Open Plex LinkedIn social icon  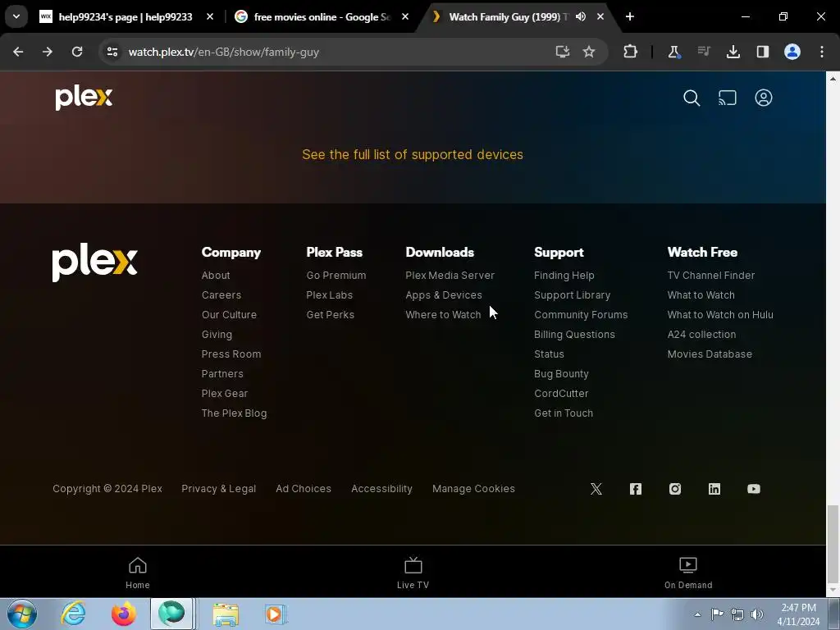(714, 489)
